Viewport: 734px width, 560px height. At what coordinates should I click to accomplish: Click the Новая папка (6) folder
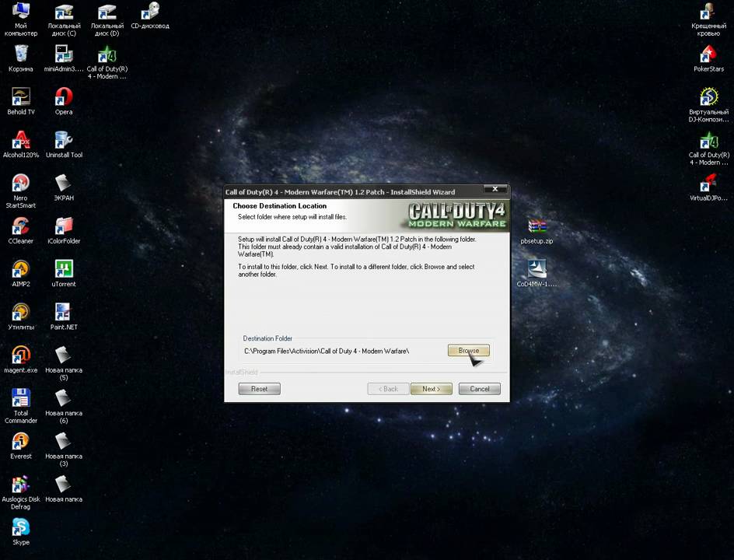point(64,407)
